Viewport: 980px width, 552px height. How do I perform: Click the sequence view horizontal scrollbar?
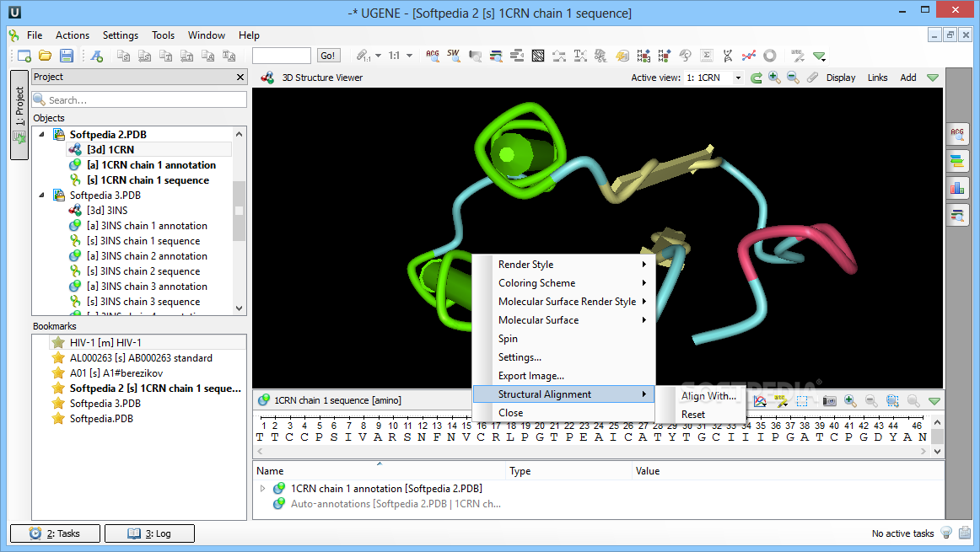[x=593, y=451]
